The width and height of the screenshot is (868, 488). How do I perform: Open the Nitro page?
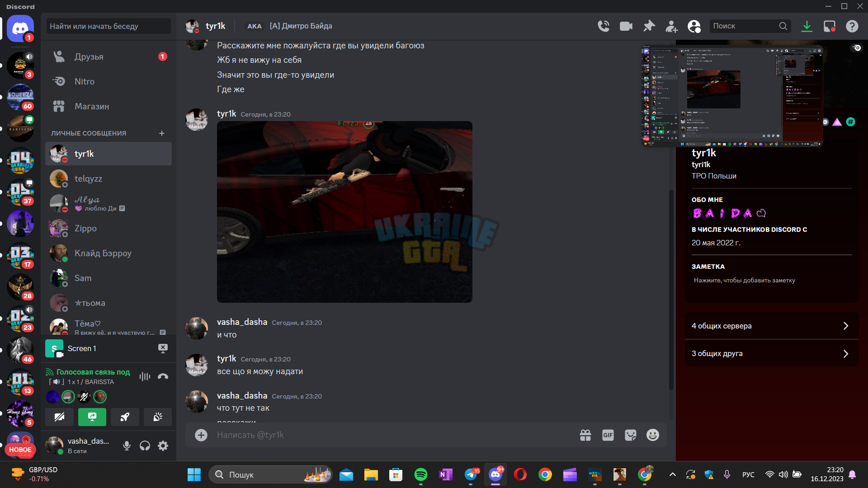coord(108,81)
